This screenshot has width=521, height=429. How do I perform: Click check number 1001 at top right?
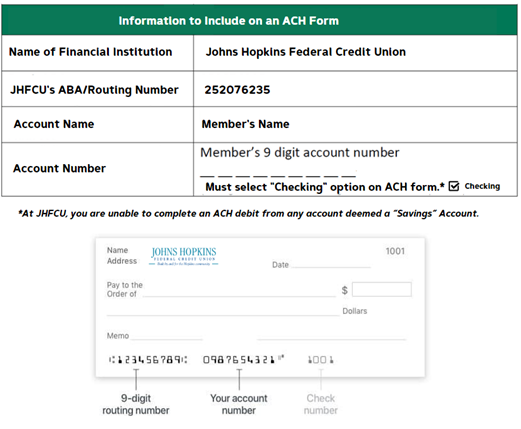(x=395, y=251)
